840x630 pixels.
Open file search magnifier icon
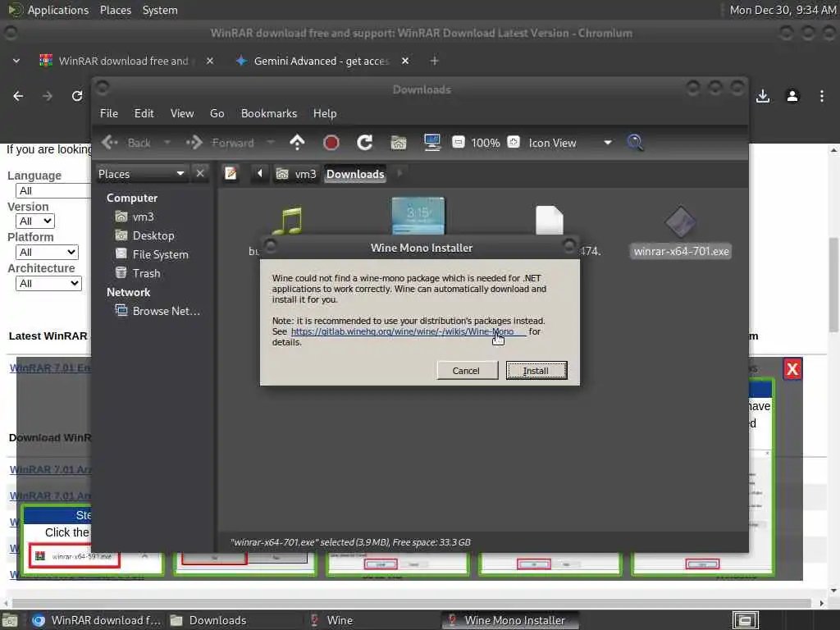(636, 143)
